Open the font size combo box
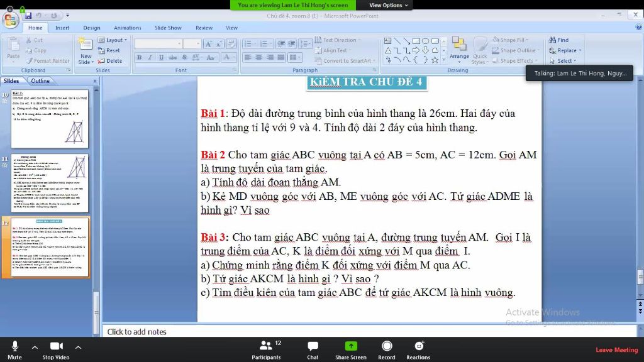This screenshot has width=644, height=362. [x=192, y=44]
